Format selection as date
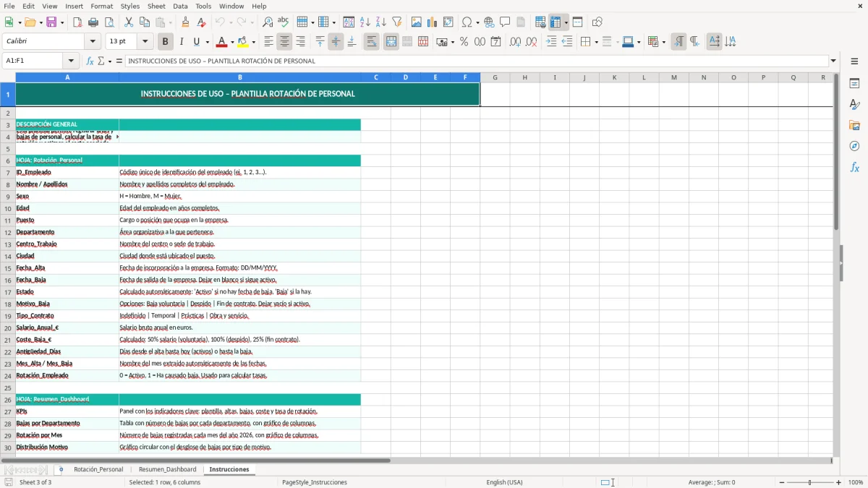The width and height of the screenshot is (868, 488). click(x=495, y=42)
